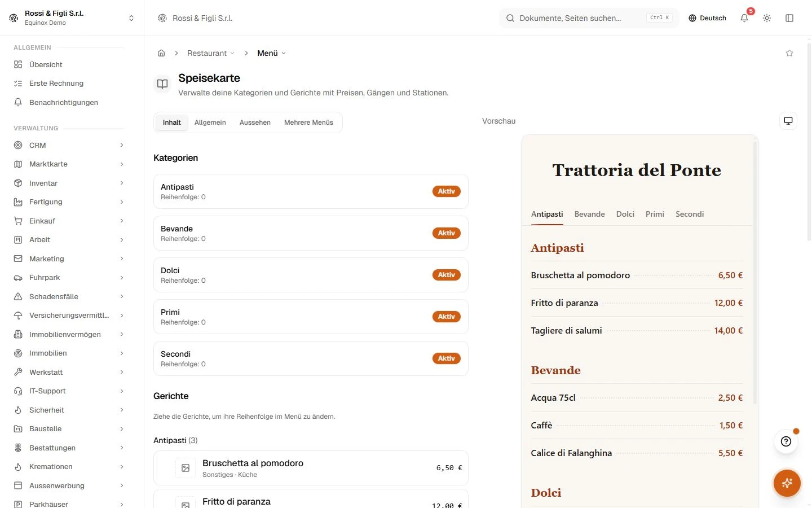
Task: Open the notifications bell
Action: [744, 18]
